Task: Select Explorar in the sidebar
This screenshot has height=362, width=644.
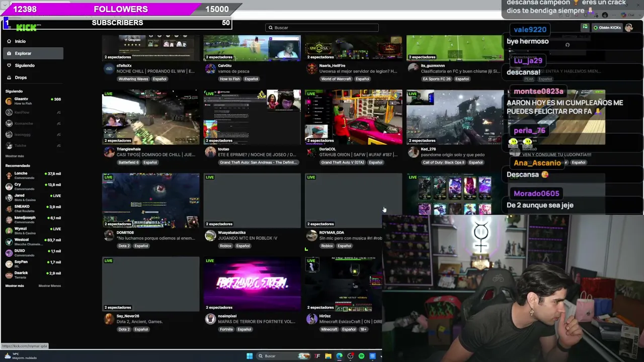Action: [x=33, y=53]
